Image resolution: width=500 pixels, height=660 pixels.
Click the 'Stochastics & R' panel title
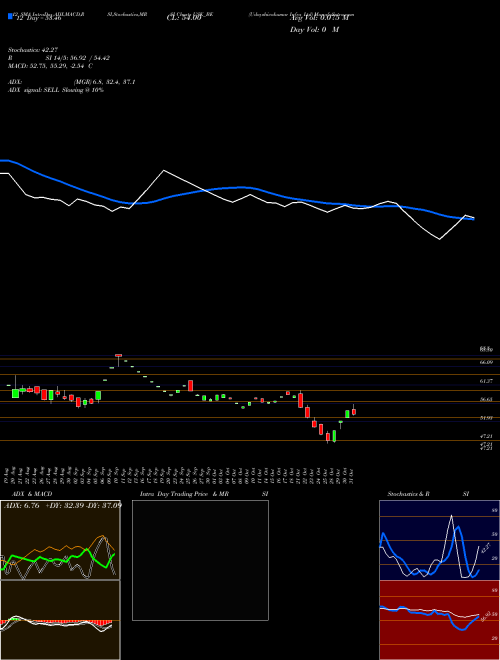click(408, 494)
